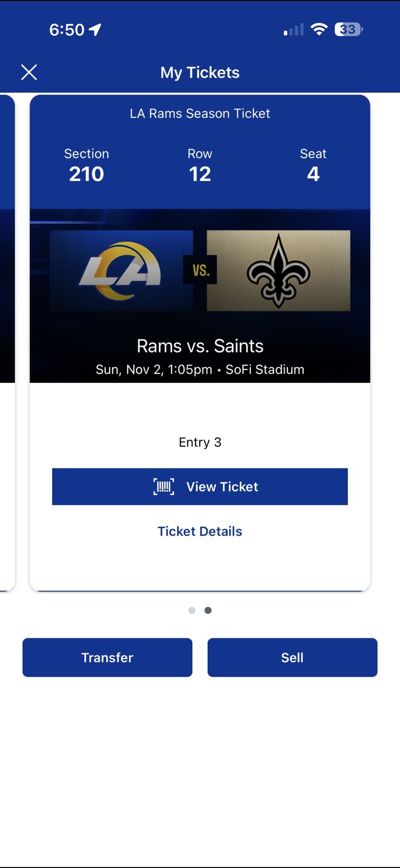Click the Transfer button
The width and height of the screenshot is (400, 868).
click(x=107, y=657)
